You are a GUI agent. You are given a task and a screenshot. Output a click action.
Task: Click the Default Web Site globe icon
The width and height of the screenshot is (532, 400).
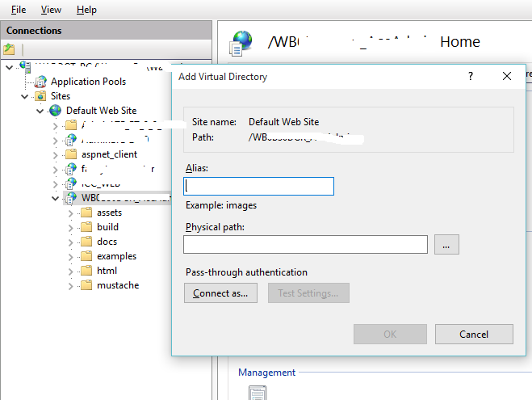click(x=55, y=111)
